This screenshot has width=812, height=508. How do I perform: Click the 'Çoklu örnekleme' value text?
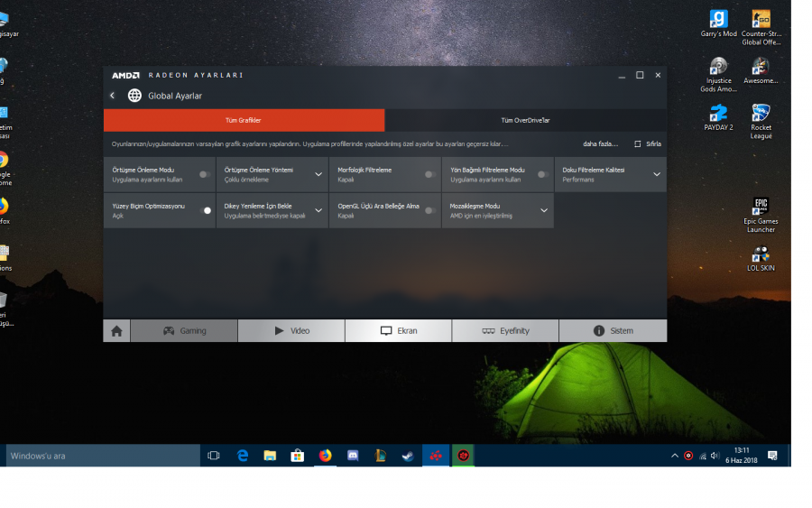[246, 180]
